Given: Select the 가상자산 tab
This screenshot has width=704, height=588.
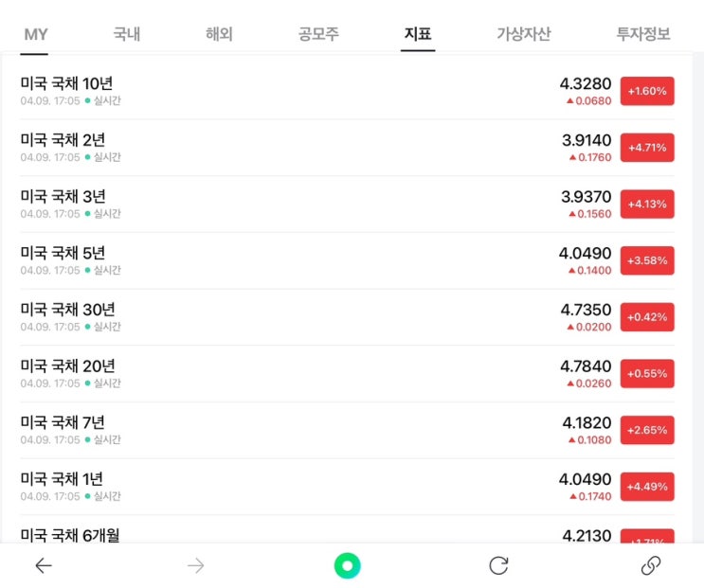Looking at the screenshot, I should coord(523,34).
